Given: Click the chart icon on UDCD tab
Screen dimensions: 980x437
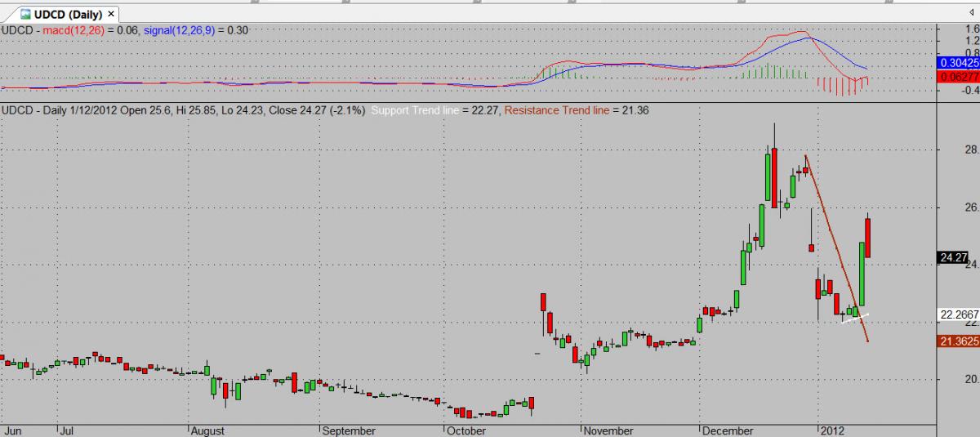Looking at the screenshot, I should (x=26, y=14).
